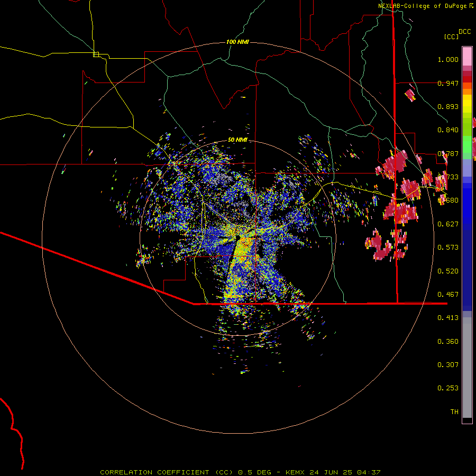
Task: Select the 0.360 scale value
Action: pos(448,342)
